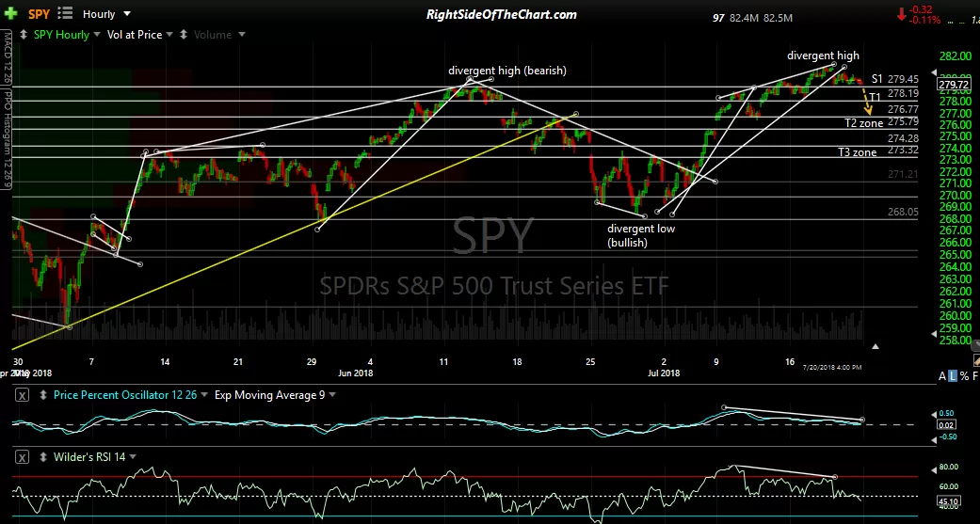
Task: Click the RSI current value box 45.10
Action: [x=947, y=500]
